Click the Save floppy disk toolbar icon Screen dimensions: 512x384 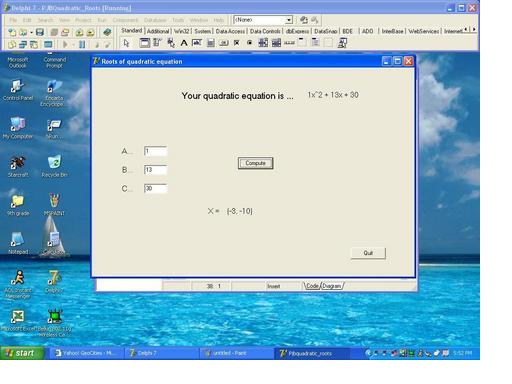[40, 32]
